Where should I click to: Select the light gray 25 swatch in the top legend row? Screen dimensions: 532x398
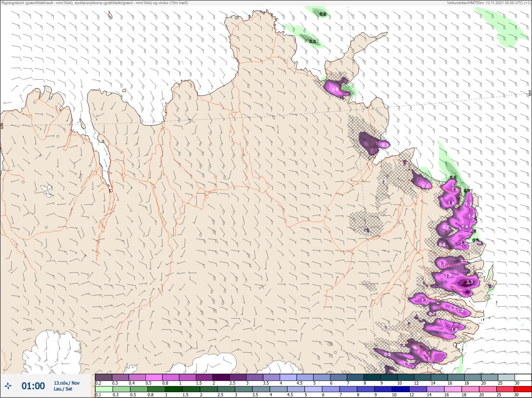[x=506, y=377]
